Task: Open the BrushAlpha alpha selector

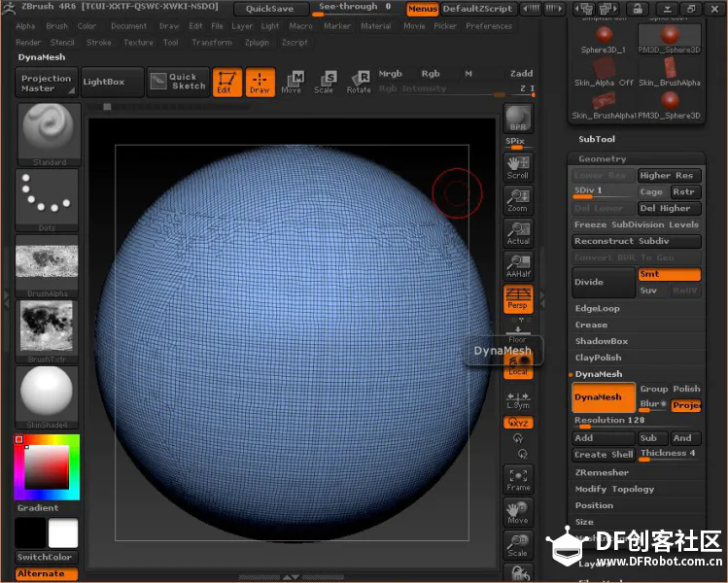Action: click(x=47, y=266)
